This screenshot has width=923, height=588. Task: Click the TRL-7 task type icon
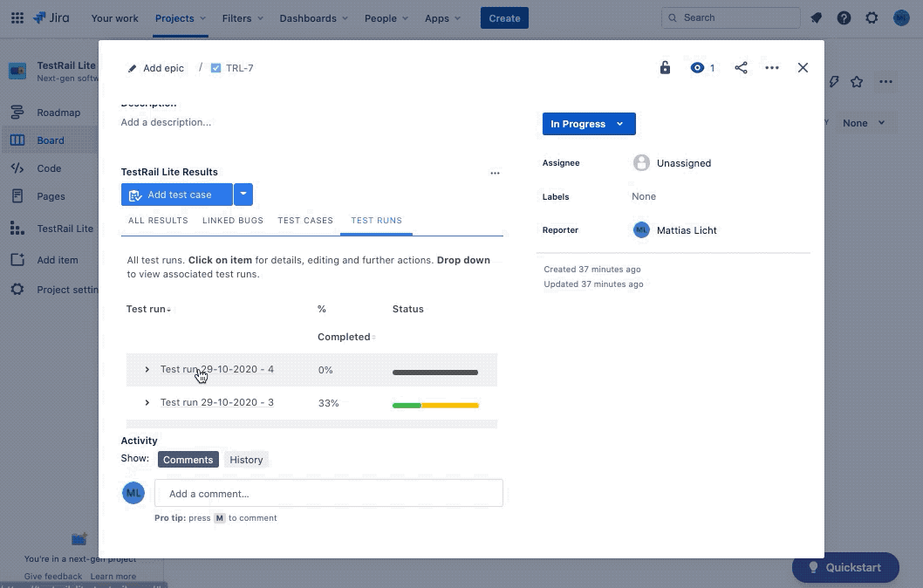[216, 68]
